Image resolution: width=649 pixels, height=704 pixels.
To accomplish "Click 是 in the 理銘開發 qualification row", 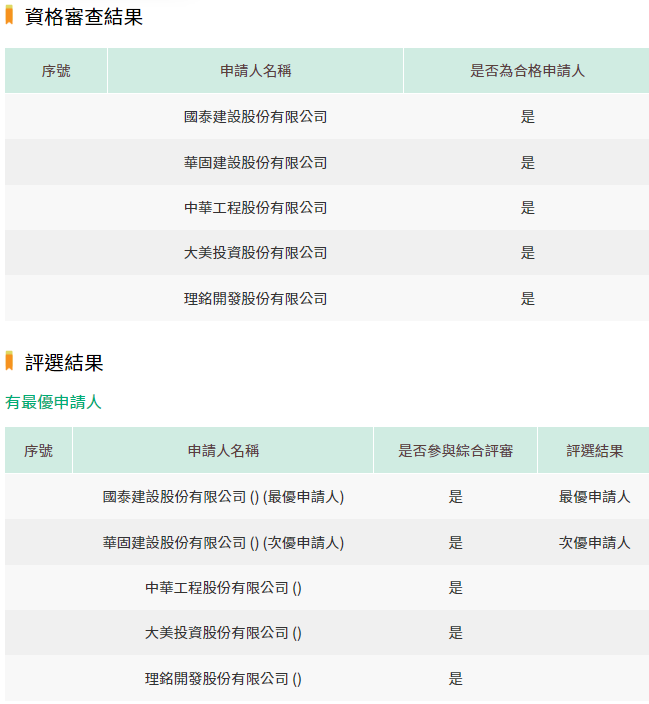I will [528, 299].
